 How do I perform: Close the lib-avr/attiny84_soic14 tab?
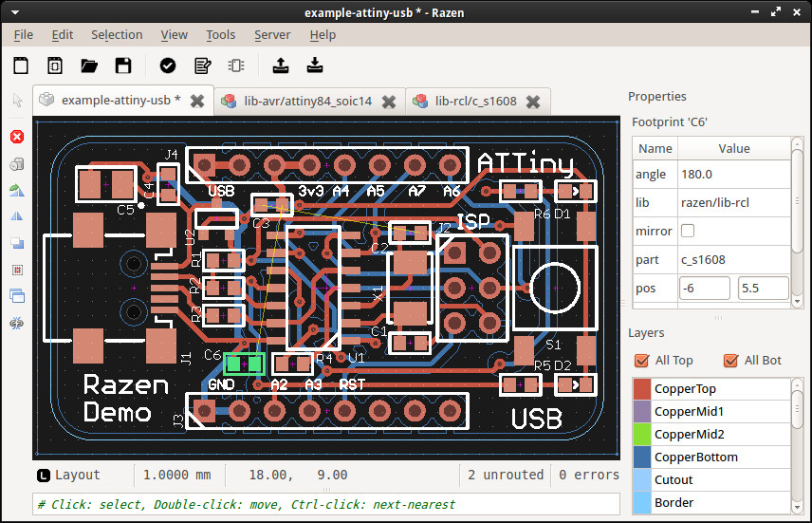pyautogui.click(x=389, y=102)
